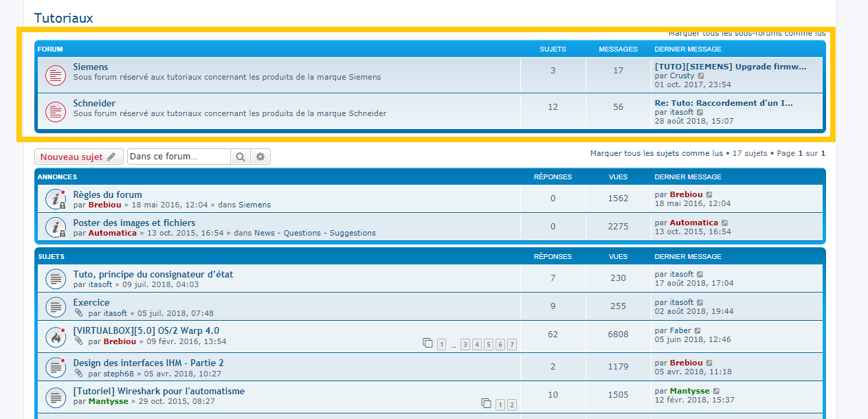Click the Schneider forum unread icon
Screen dimensions: 868x419
(x=56, y=111)
